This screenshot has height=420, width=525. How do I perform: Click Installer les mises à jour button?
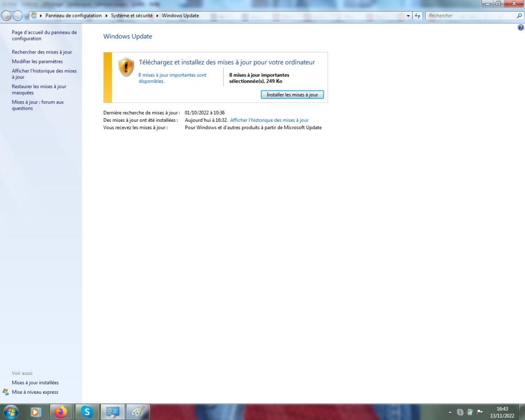[292, 95]
